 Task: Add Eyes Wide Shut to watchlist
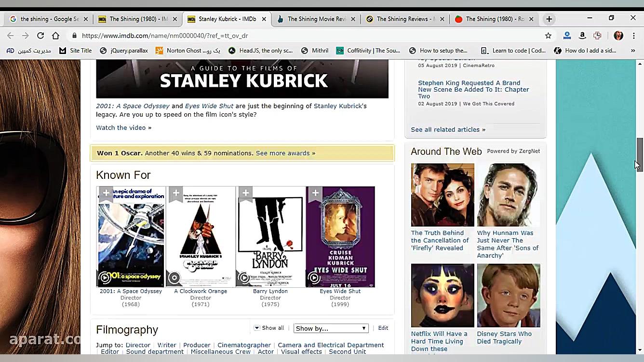click(315, 194)
